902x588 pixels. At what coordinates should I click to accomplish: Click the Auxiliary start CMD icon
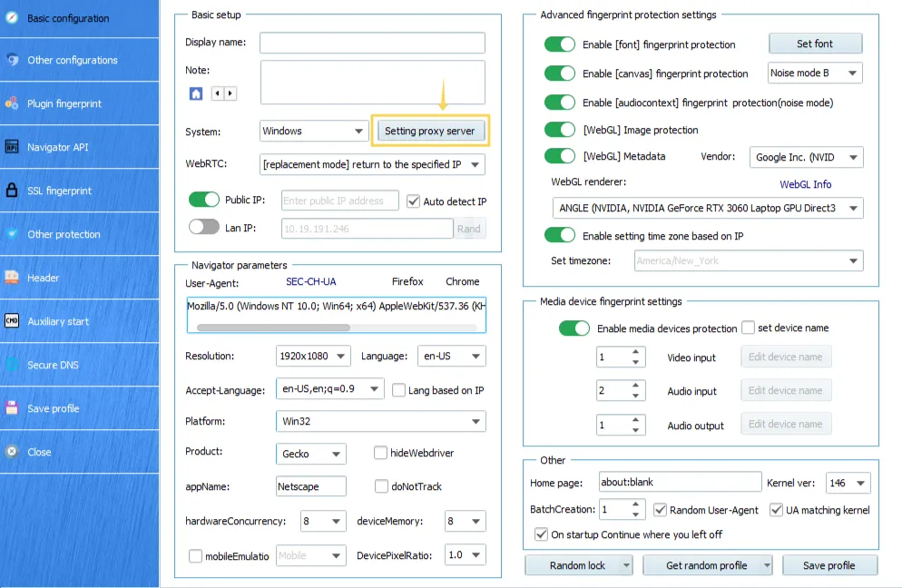coord(12,320)
